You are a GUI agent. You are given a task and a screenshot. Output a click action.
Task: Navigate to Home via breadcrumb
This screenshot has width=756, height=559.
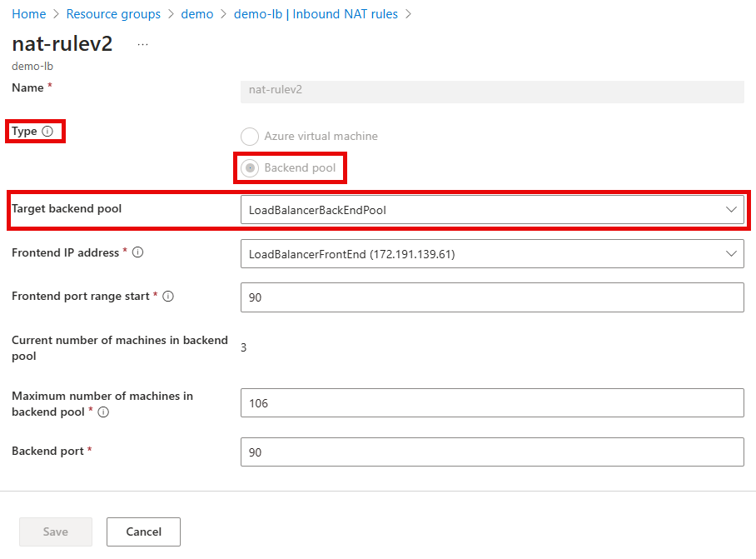27,13
